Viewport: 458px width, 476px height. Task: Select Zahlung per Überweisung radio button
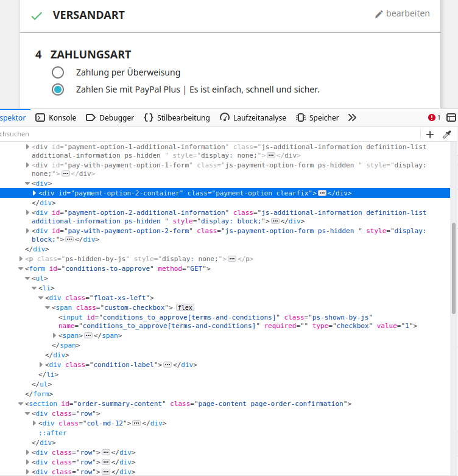click(x=58, y=72)
